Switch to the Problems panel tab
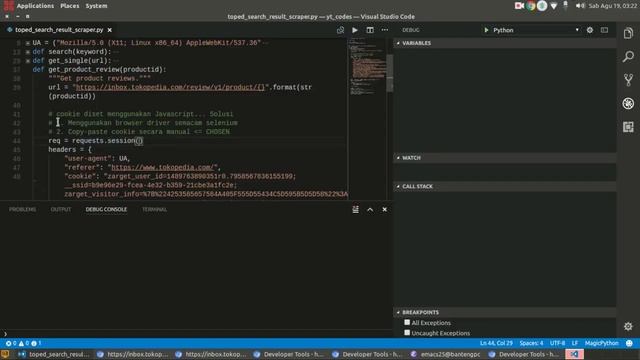 [22, 209]
